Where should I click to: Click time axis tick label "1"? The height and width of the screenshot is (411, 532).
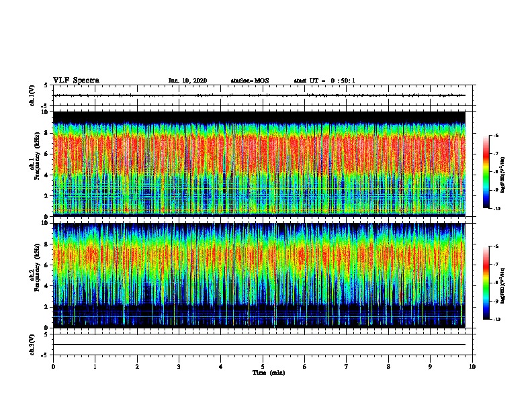click(95, 367)
